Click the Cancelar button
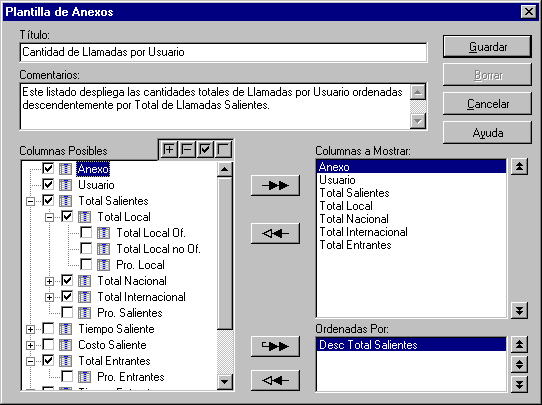This screenshot has height=405, width=542. 487,104
